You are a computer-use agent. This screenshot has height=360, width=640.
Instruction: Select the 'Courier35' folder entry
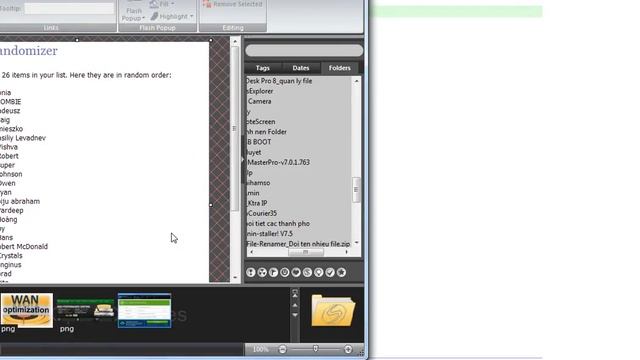tap(262, 213)
